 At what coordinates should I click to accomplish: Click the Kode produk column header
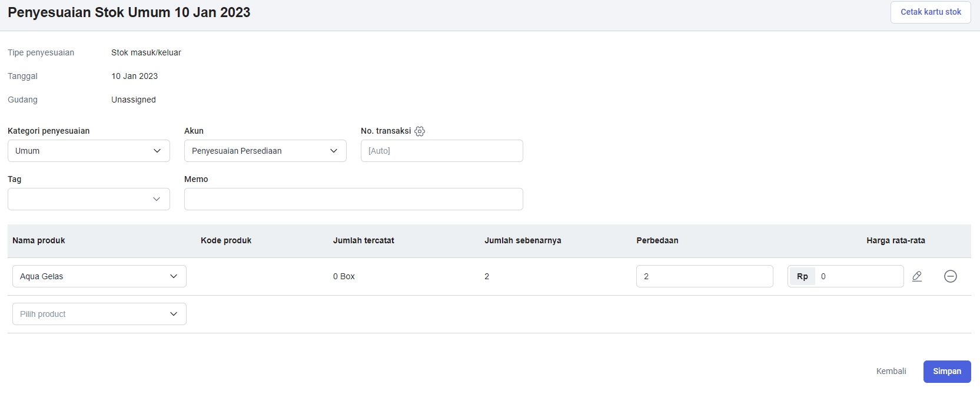226,240
